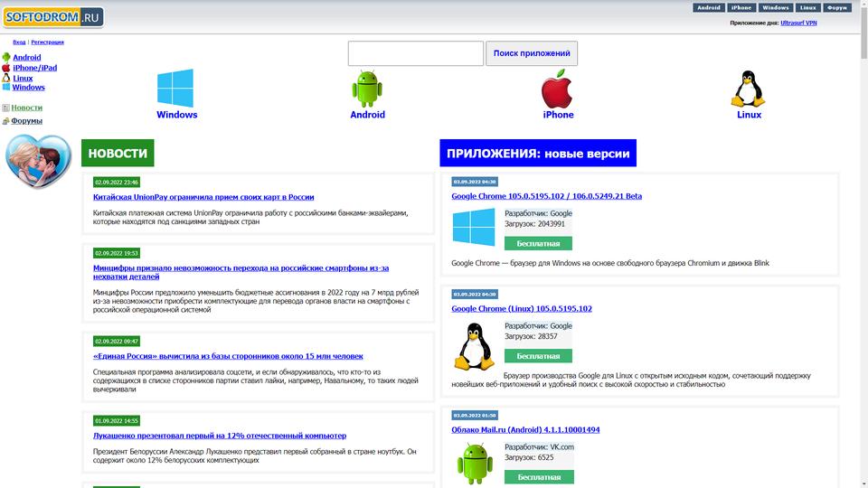Click the Разработчик: VK.com text
The height and width of the screenshot is (488, 868).
539,447
